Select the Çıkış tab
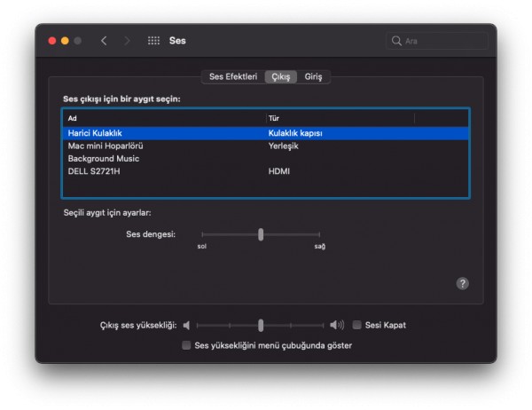The width and height of the screenshot is (532, 410). [x=280, y=77]
